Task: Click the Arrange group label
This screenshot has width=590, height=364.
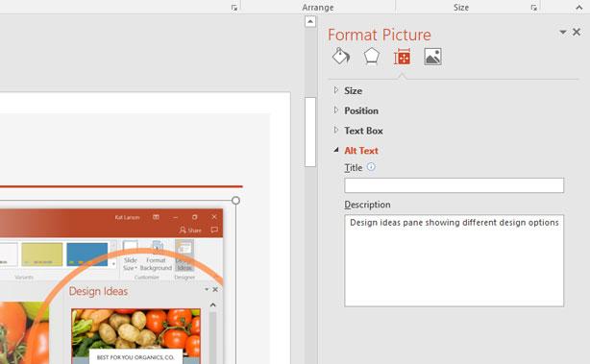Action: click(318, 8)
